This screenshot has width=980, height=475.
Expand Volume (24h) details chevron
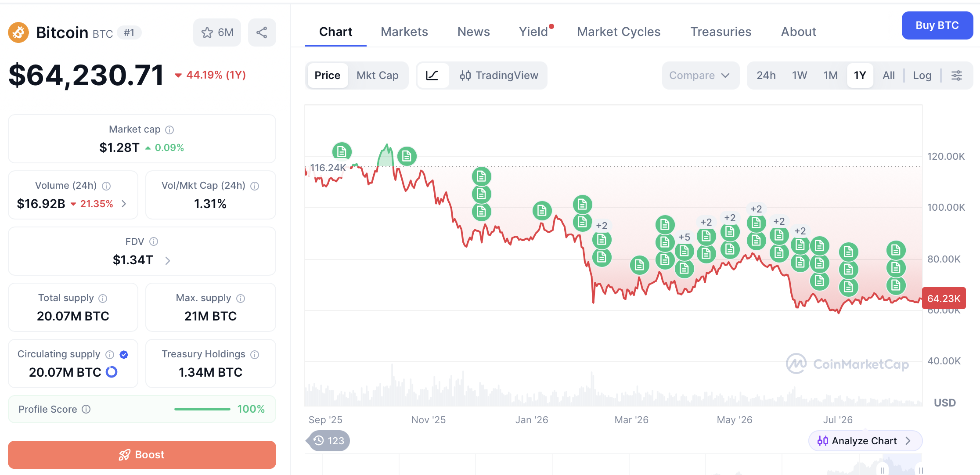[x=124, y=204]
